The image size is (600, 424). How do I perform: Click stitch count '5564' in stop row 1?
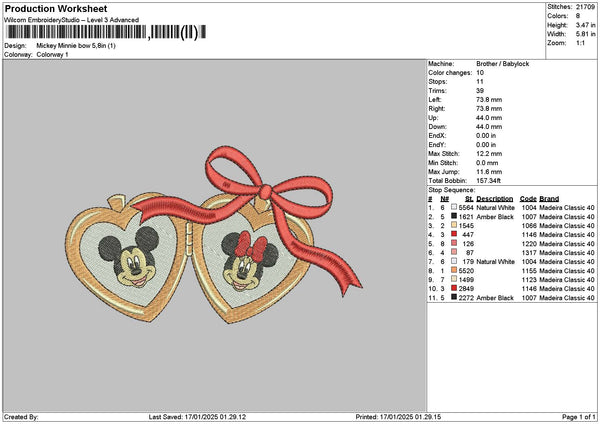click(x=466, y=207)
